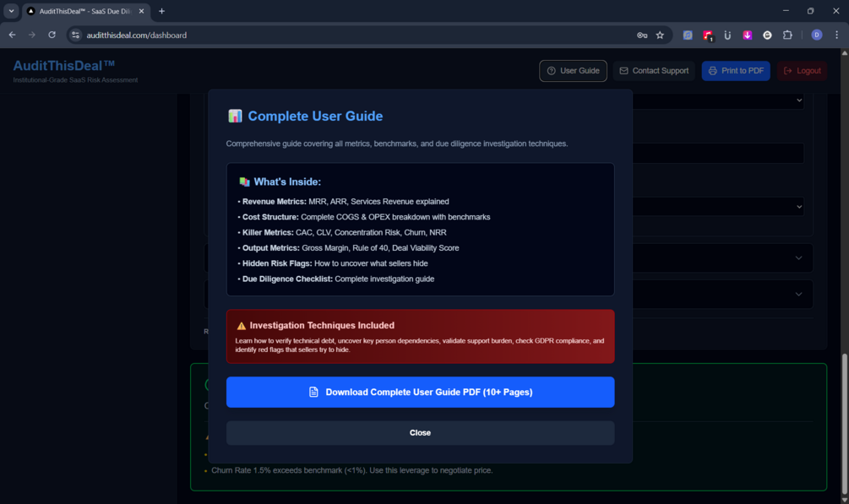Open the User Guide button in header
The image size is (849, 504).
point(573,71)
